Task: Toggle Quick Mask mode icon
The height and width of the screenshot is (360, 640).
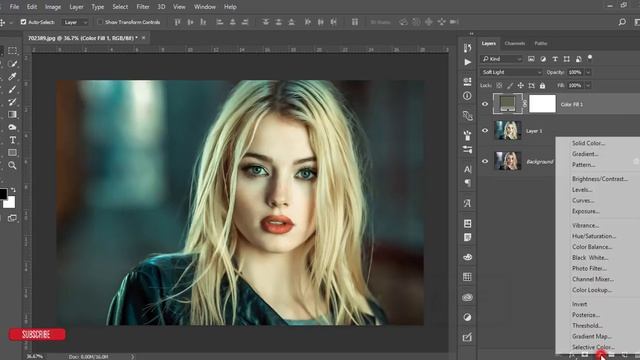Action: point(12,218)
